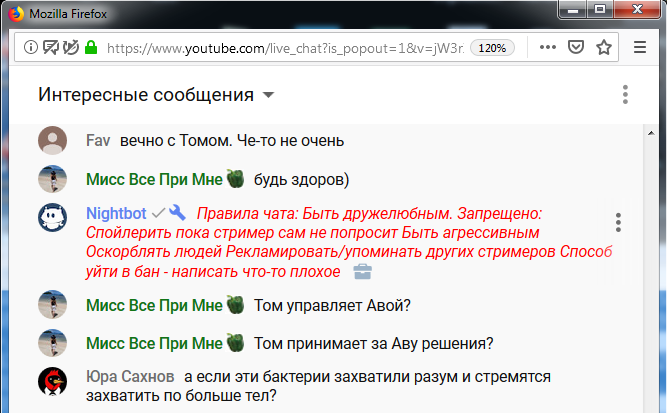
Task: Click the briefcase emoji in Nightbot's message
Action: [362, 271]
